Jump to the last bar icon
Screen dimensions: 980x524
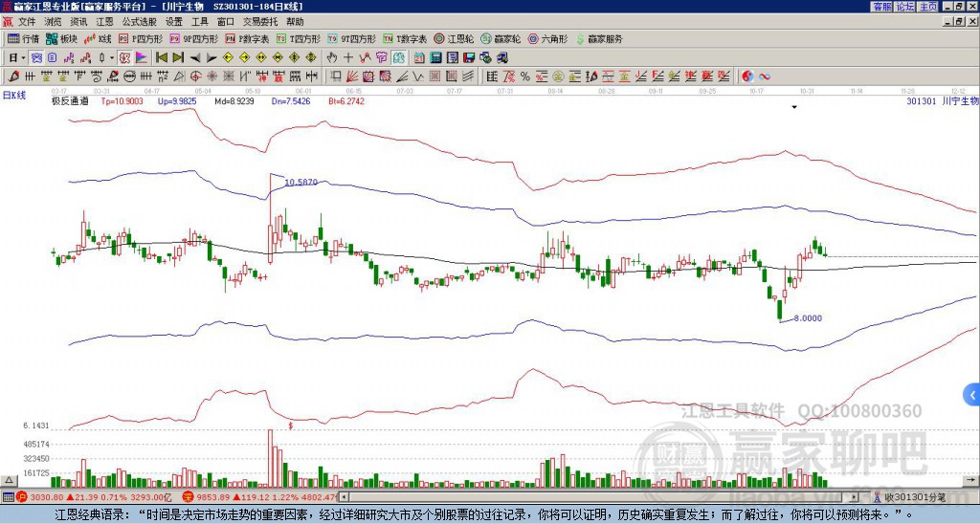(x=178, y=57)
